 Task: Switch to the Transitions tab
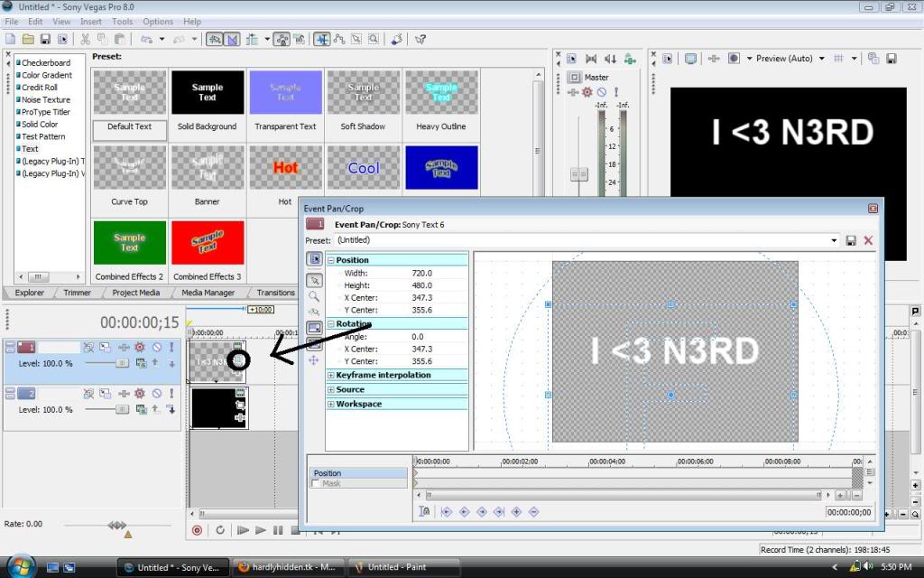click(x=275, y=293)
